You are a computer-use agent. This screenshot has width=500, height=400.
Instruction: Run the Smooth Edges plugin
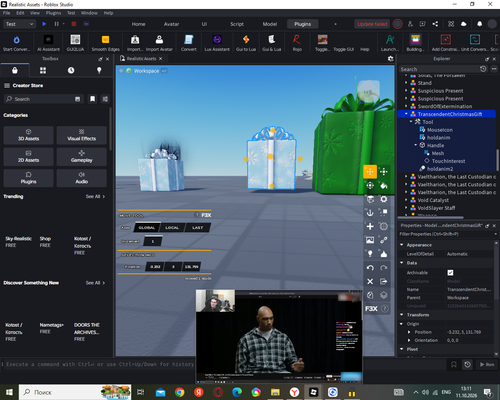pyautogui.click(x=105, y=43)
